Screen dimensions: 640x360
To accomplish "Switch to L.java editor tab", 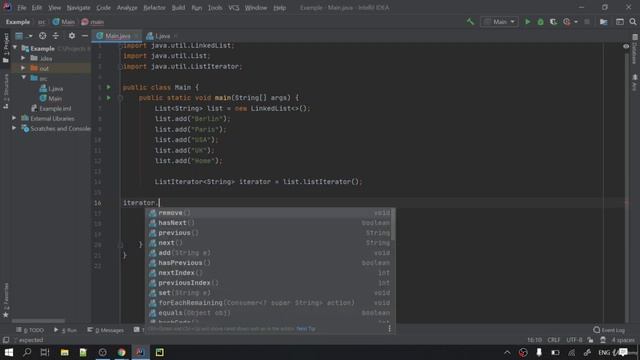I will tap(162, 36).
